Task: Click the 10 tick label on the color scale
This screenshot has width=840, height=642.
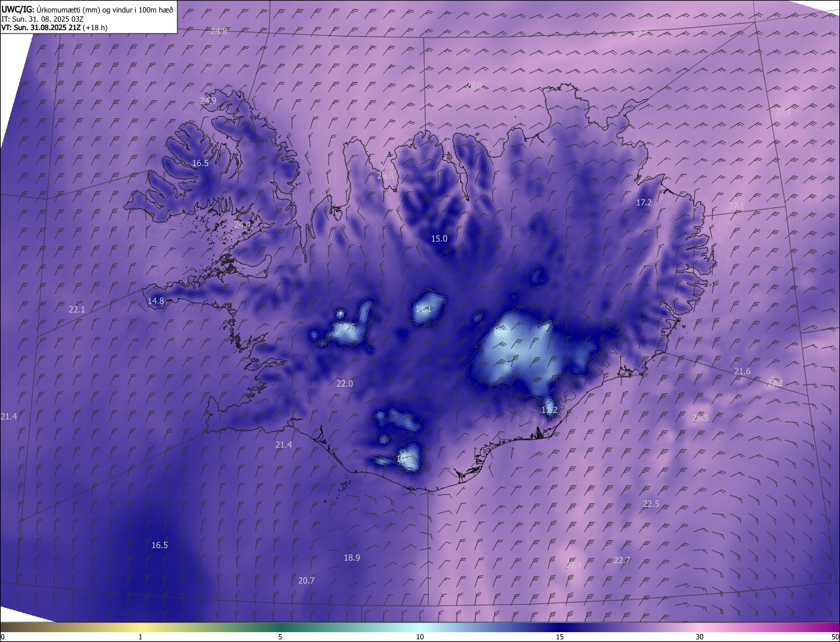Action: click(420, 637)
